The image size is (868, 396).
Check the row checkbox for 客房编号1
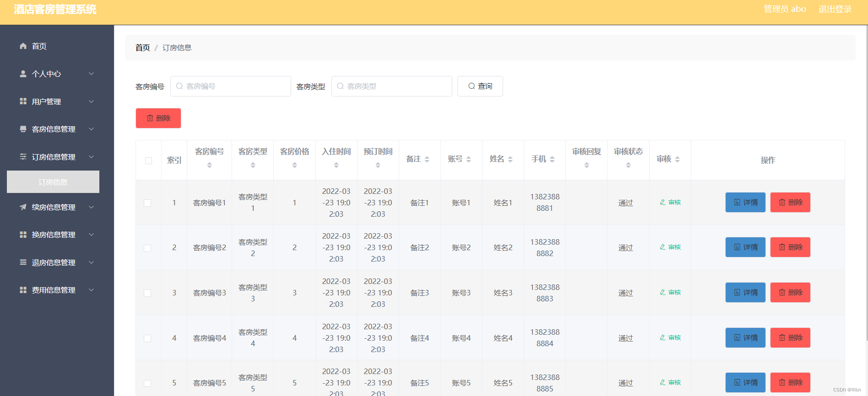(147, 203)
